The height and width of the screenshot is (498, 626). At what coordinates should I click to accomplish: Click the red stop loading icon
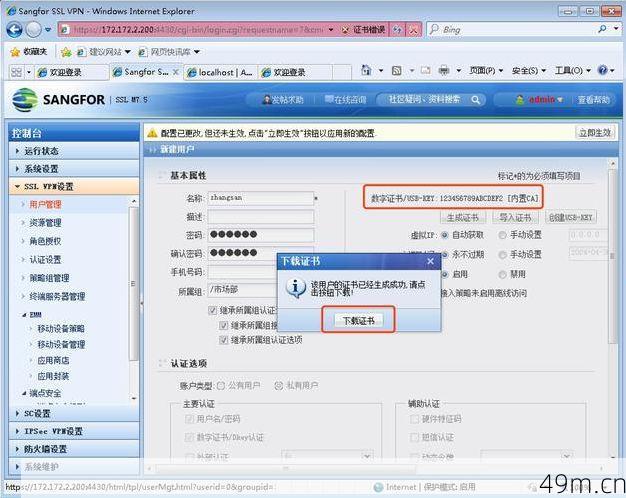tap(414, 30)
